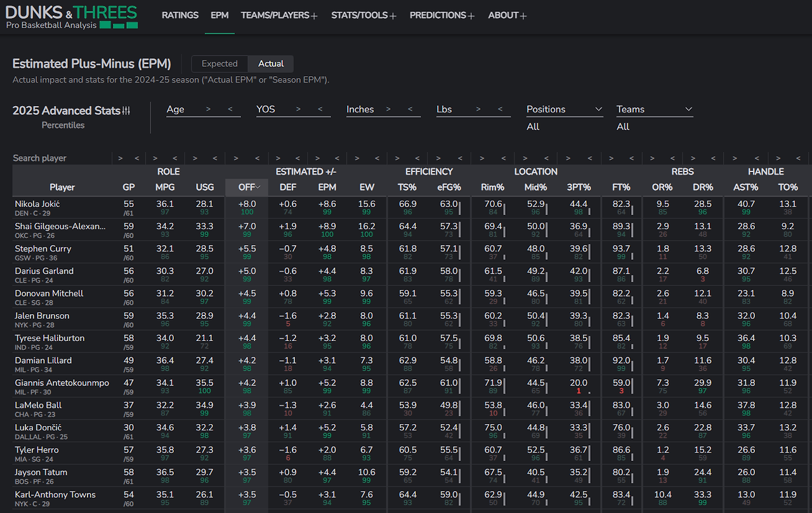Open Nikola Jokić's player page
The width and height of the screenshot is (812, 513).
tap(39, 204)
